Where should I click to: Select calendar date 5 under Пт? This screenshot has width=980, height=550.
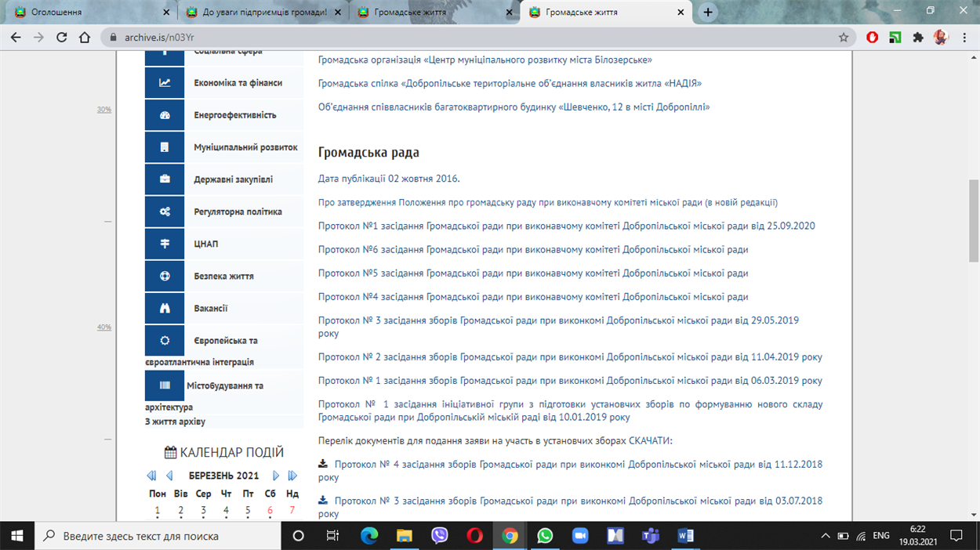[248, 511]
